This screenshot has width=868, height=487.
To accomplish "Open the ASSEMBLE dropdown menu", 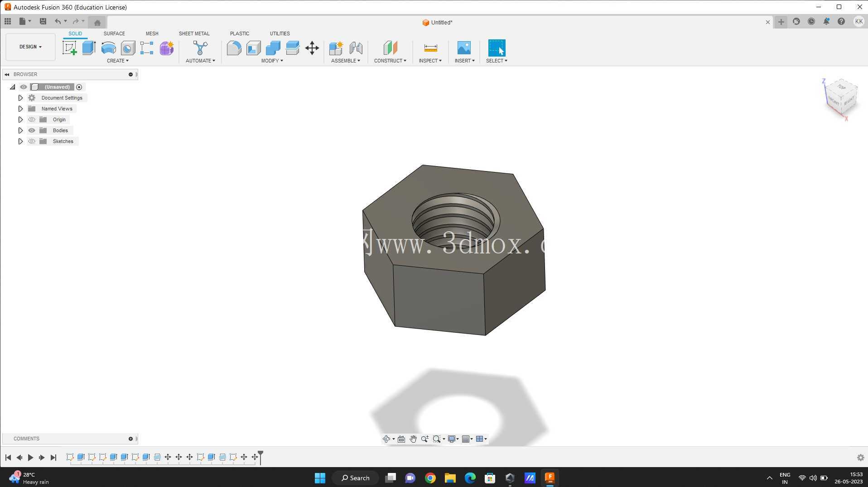I will pyautogui.click(x=346, y=61).
